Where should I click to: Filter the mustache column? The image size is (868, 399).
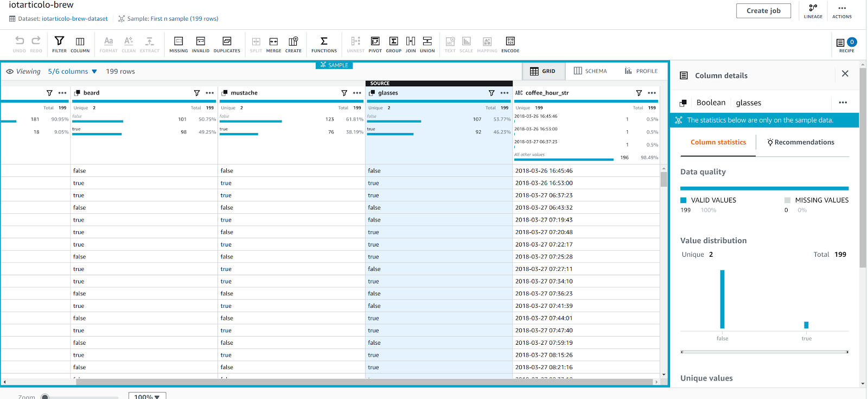(344, 93)
